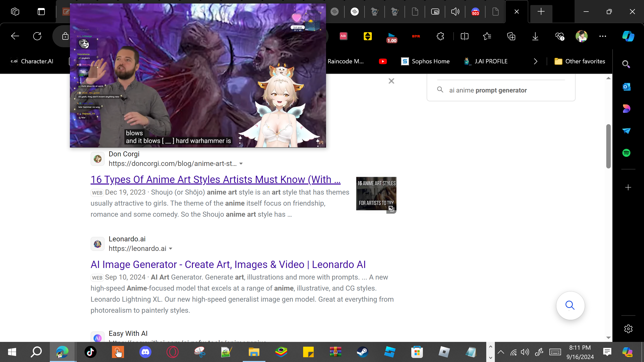Open Outlook in the sidebar
Viewport: 644px width, 362px height.
[x=626, y=87]
